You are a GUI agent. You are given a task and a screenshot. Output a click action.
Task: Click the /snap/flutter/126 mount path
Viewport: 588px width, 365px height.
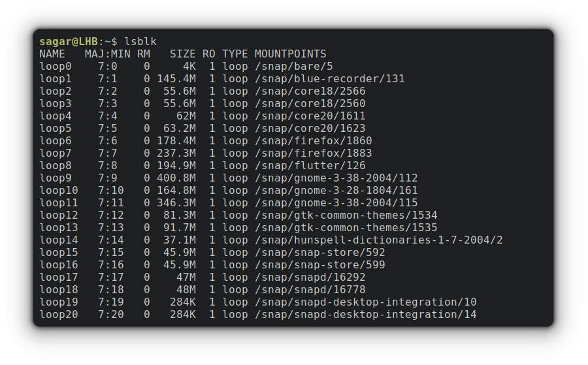[x=310, y=165]
